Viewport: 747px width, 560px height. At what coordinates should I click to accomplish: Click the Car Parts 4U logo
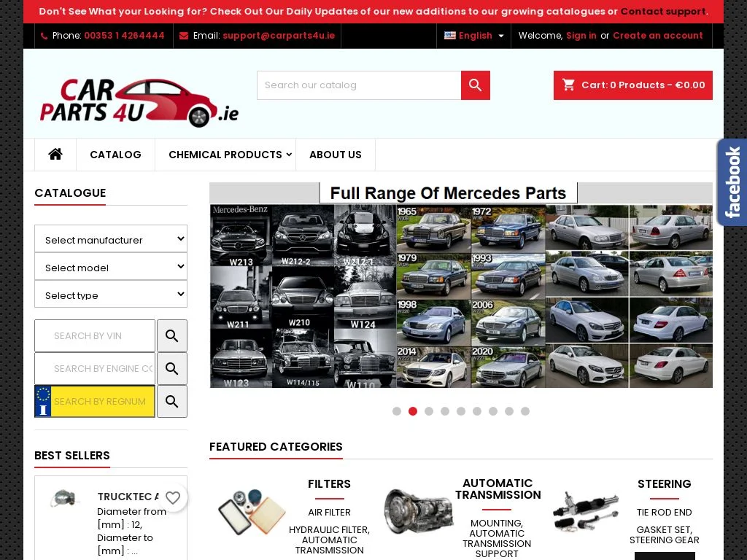pos(139,102)
